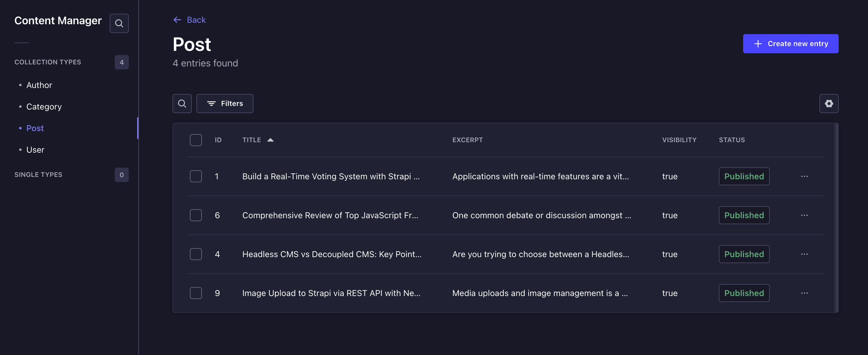868x355 pixels.
Task: Tick the checkbox for Image Upload post
Action: pos(196,293)
